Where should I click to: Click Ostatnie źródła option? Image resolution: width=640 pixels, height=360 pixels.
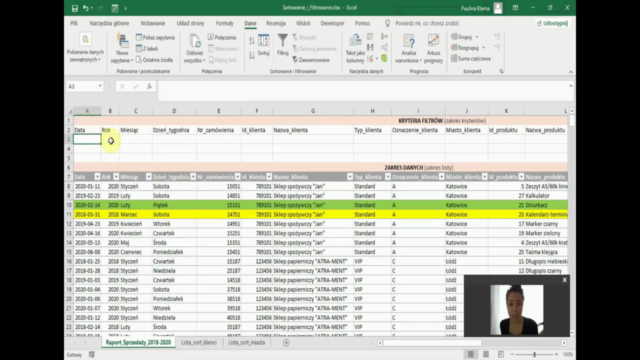tap(154, 60)
